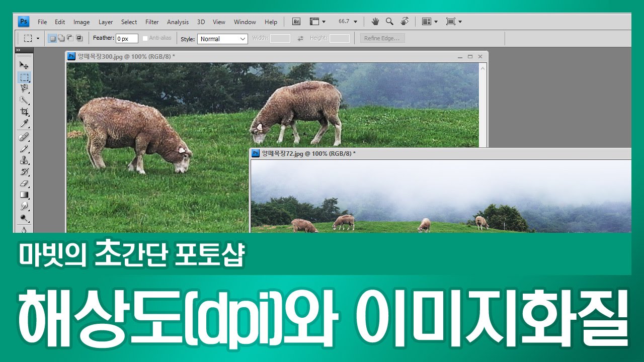644x362 pixels.
Task: Click the Photoshop Ps logo icon
Action: 24,22
